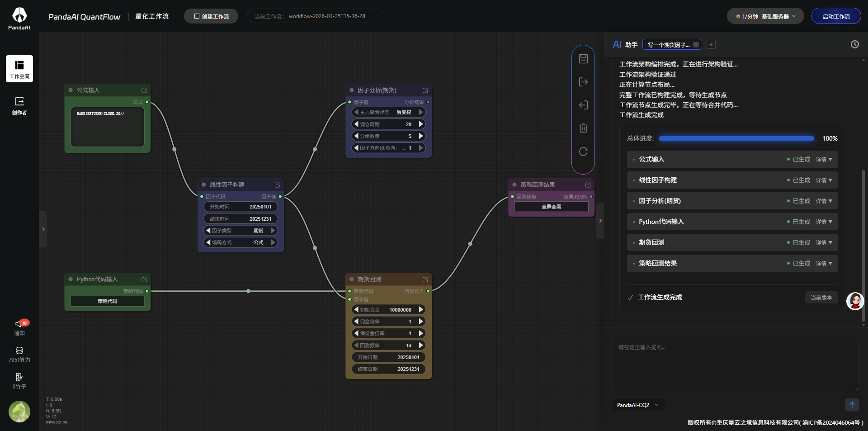Open the AI assistant history clock icon

tap(854, 44)
